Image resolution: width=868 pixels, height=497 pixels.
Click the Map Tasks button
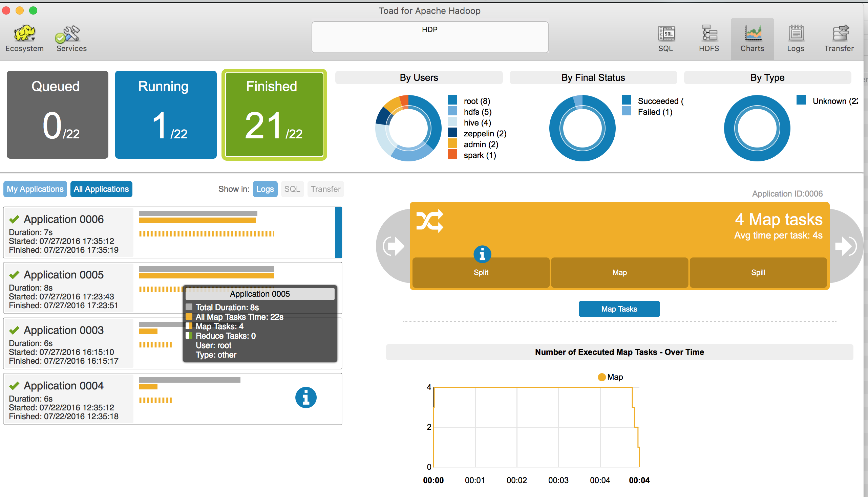point(619,309)
